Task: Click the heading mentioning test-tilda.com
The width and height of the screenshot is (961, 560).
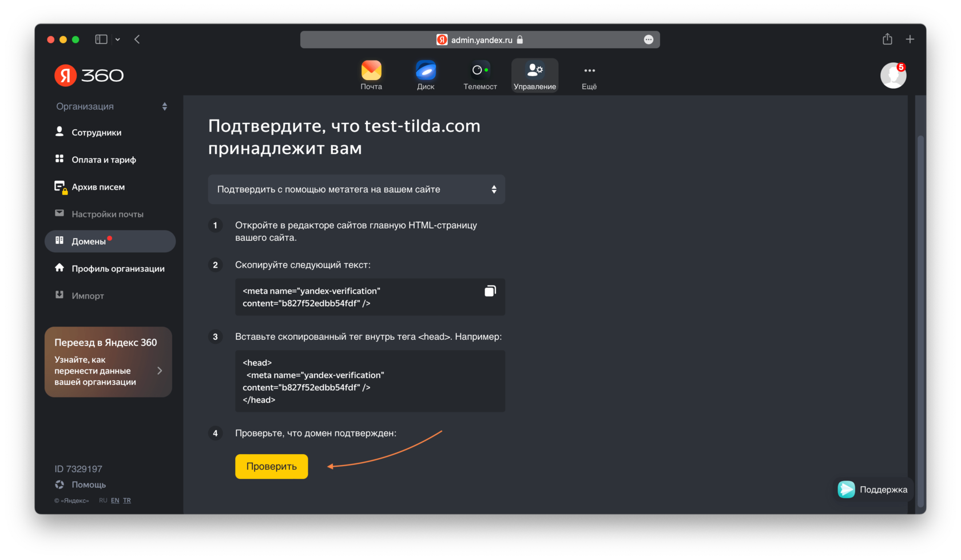Action: click(x=344, y=137)
